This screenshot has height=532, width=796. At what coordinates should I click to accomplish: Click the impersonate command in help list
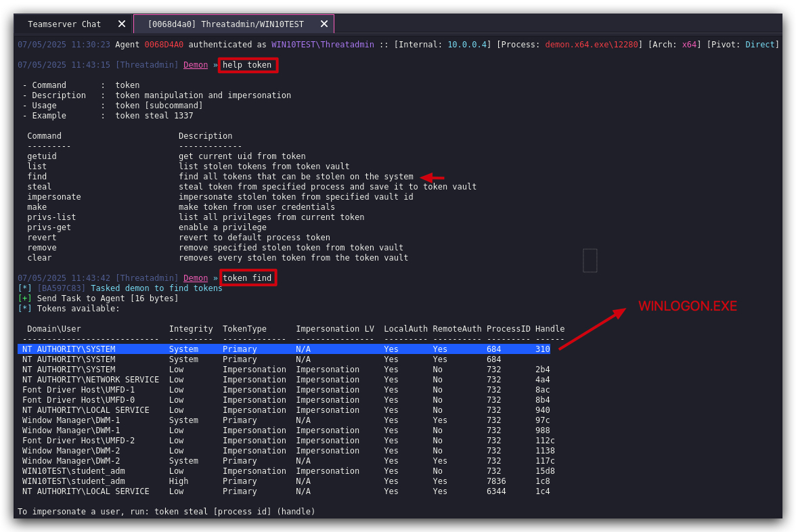[x=54, y=197]
